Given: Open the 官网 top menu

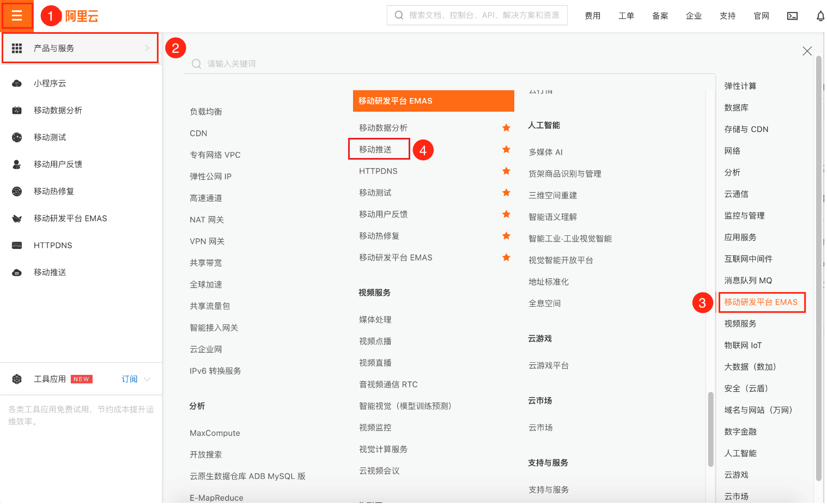Looking at the screenshot, I should point(762,16).
